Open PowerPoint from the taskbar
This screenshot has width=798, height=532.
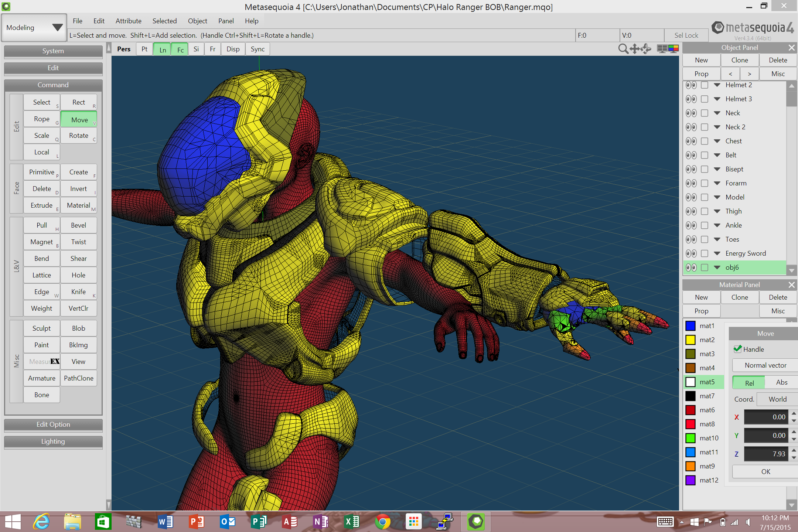pyautogui.click(x=196, y=522)
